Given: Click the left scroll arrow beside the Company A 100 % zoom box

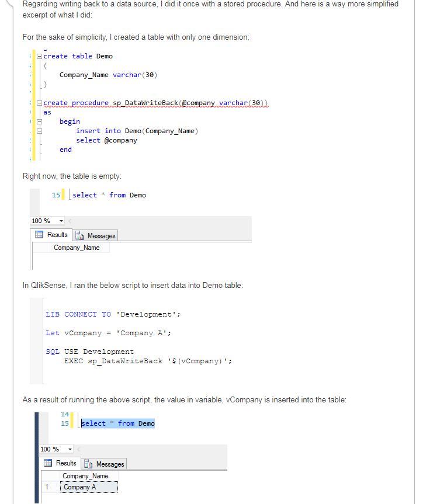Looking at the screenshot, I should (x=79, y=449).
